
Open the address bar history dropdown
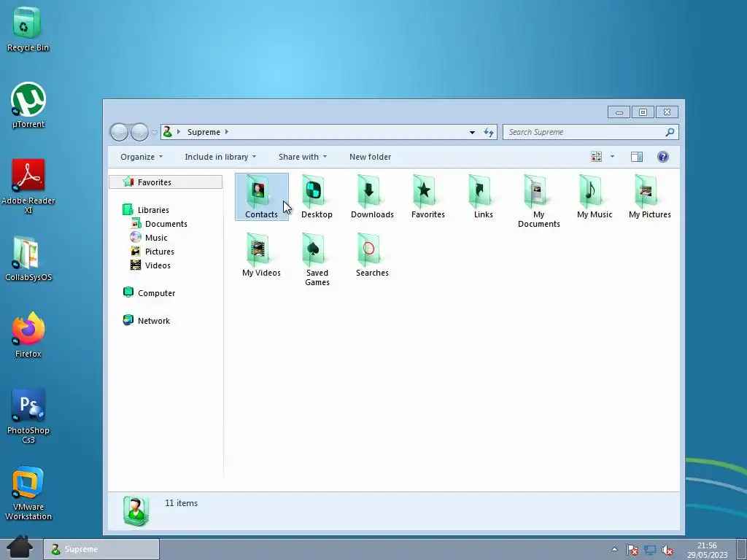coord(472,132)
